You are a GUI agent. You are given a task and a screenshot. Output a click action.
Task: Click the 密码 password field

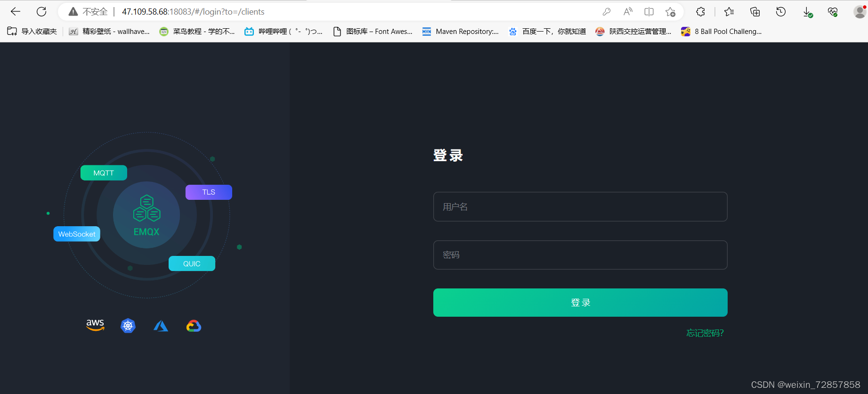580,255
